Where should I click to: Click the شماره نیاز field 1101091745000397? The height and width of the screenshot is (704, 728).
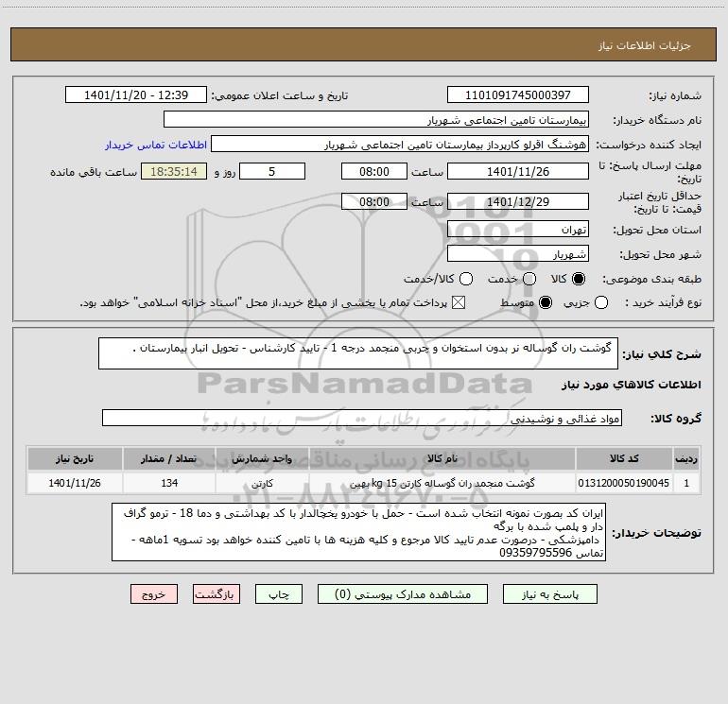click(518, 94)
